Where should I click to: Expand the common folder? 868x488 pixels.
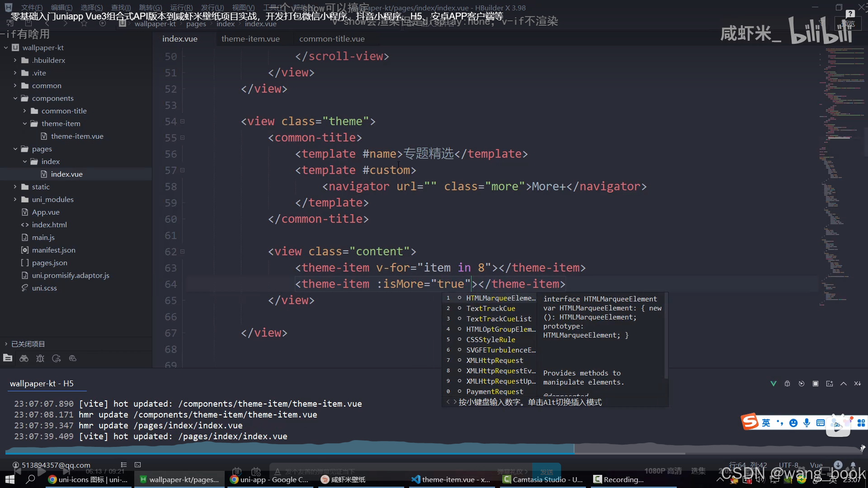[x=15, y=85]
